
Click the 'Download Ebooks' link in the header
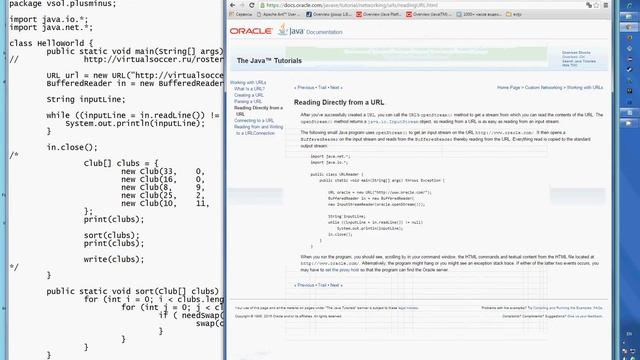[576, 53]
